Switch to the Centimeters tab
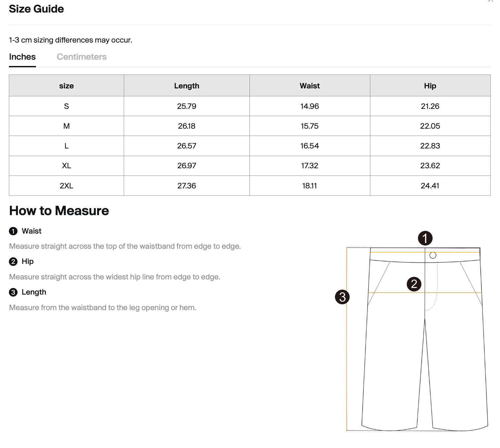This screenshot has width=500, height=448. (x=82, y=57)
